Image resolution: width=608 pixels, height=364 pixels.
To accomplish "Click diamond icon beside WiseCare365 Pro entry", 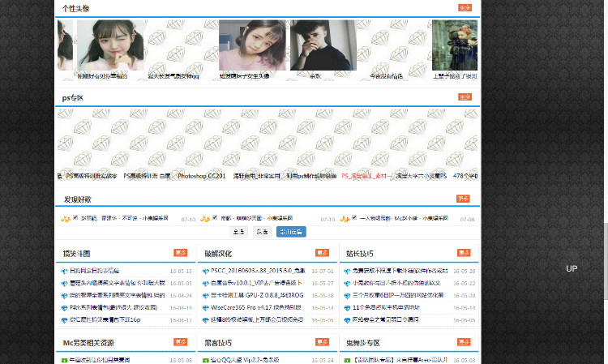I will 206,308.
